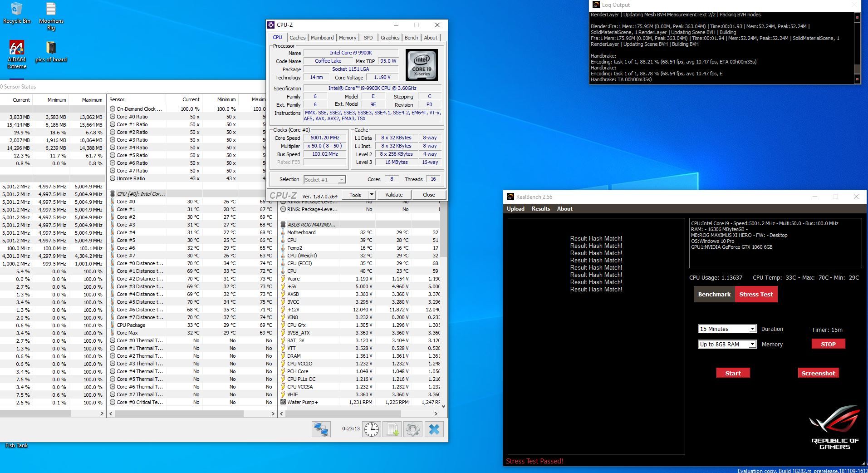Click the round icon beside Core #0 Critical Te...
Screen dimensions: 868x473
(x=113, y=402)
